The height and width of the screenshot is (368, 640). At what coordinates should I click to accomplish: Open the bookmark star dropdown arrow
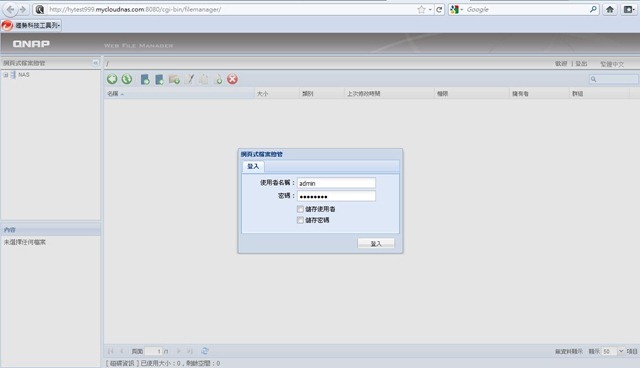[x=430, y=9]
